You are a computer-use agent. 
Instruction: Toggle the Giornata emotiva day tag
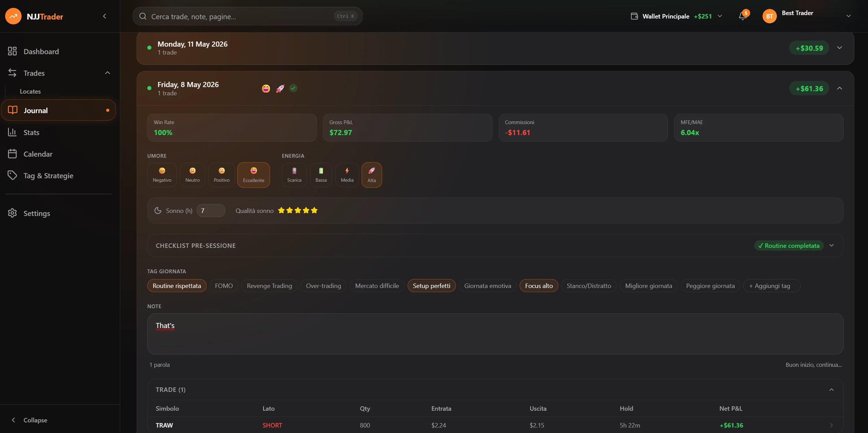(488, 286)
